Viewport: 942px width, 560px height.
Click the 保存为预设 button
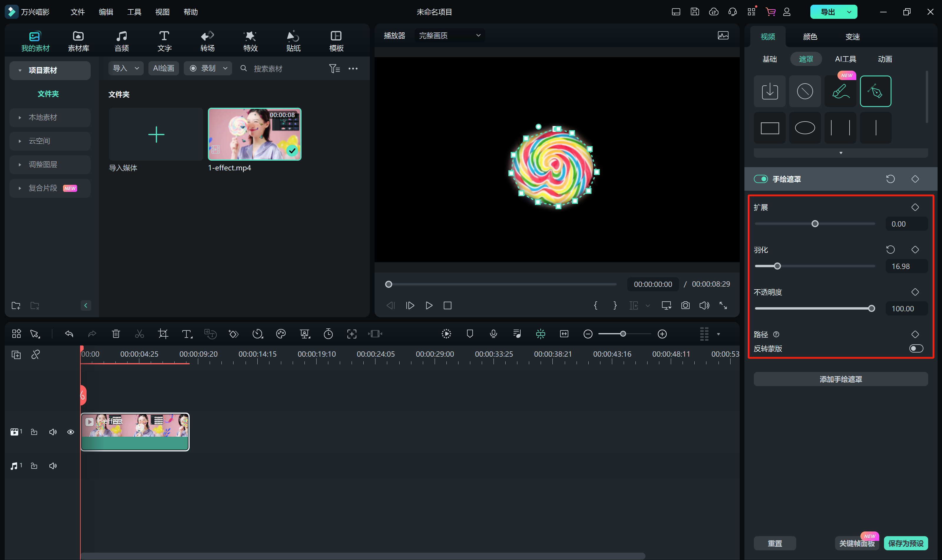point(905,544)
